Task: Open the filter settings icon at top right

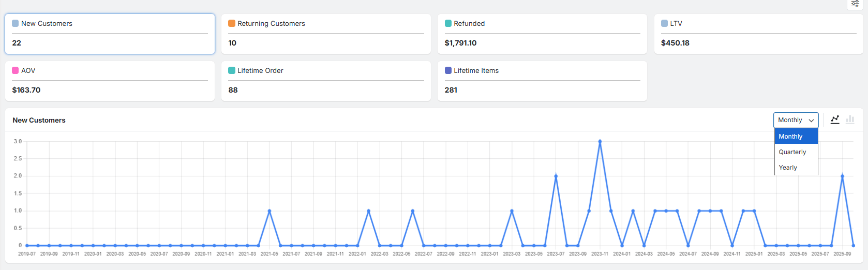Action: click(855, 4)
